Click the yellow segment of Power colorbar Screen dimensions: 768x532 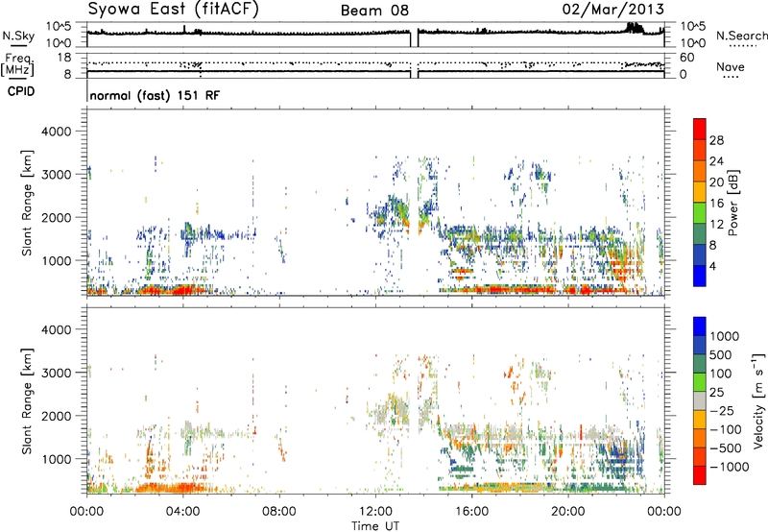coord(700,192)
